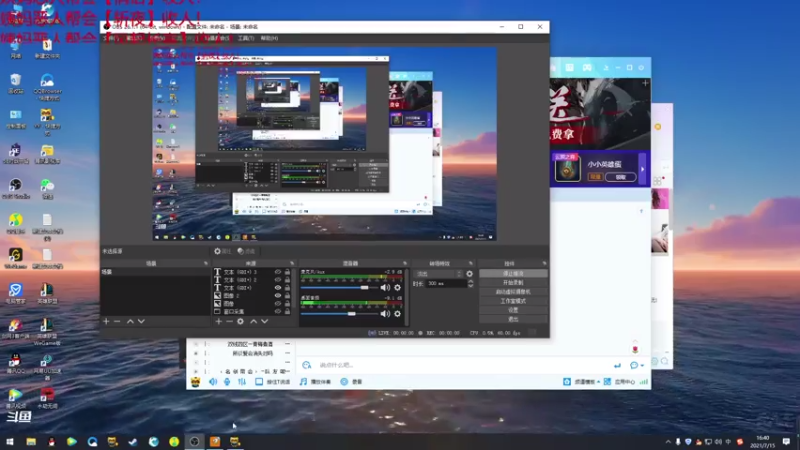
Task: Open the app center icon in chat toolbar
Action: pyautogui.click(x=607, y=382)
